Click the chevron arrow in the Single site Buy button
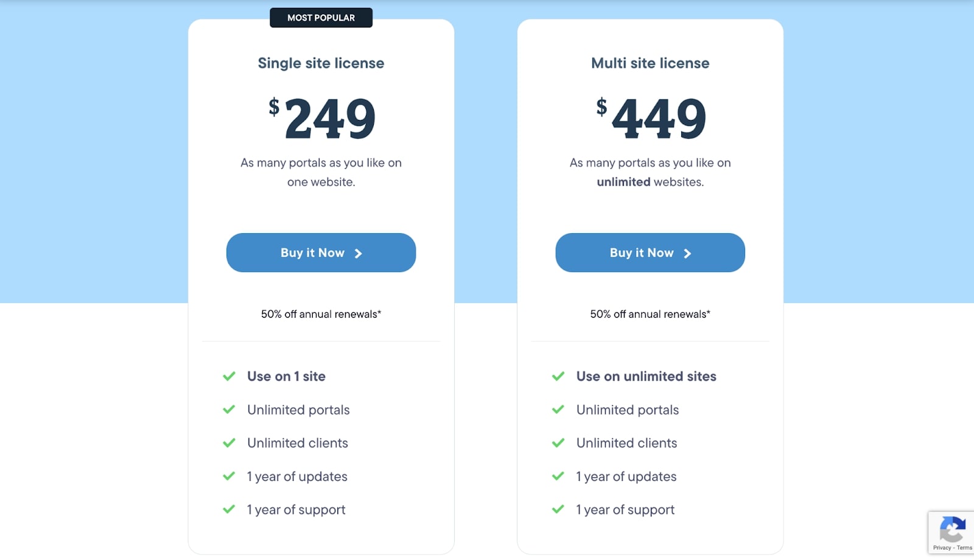 359,253
